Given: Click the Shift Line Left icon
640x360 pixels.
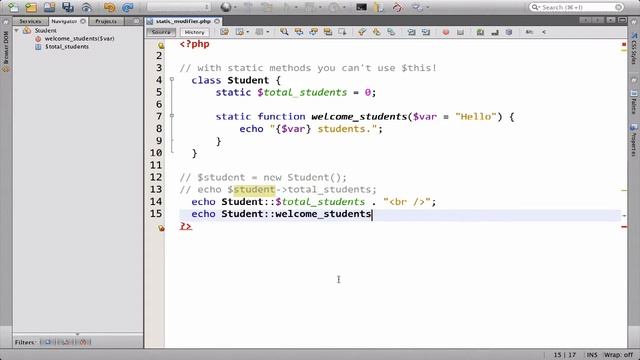Looking at the screenshot, I should coord(411,32).
